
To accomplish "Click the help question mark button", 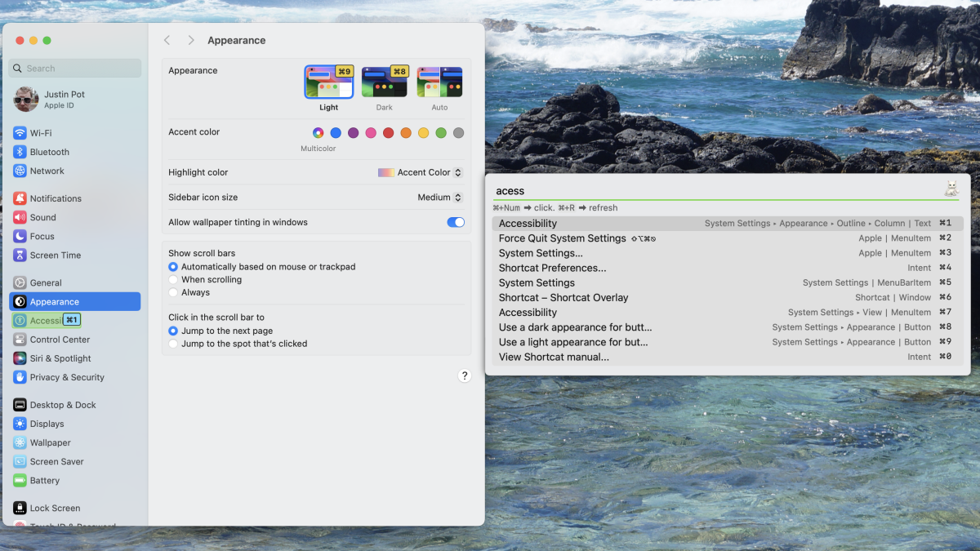I will [465, 375].
